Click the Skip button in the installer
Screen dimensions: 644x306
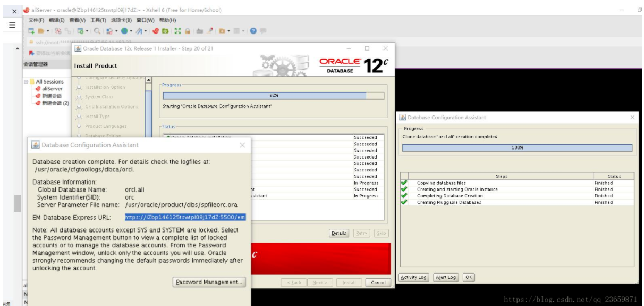click(x=381, y=233)
